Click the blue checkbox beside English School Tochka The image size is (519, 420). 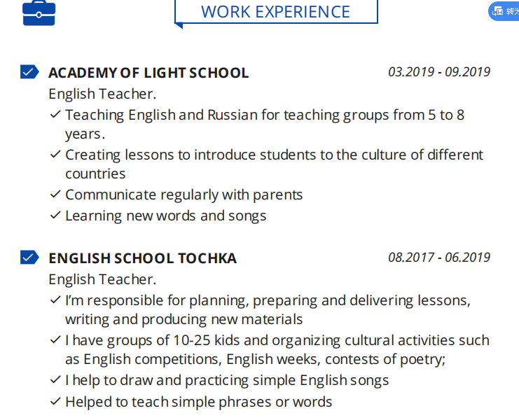[29, 258]
